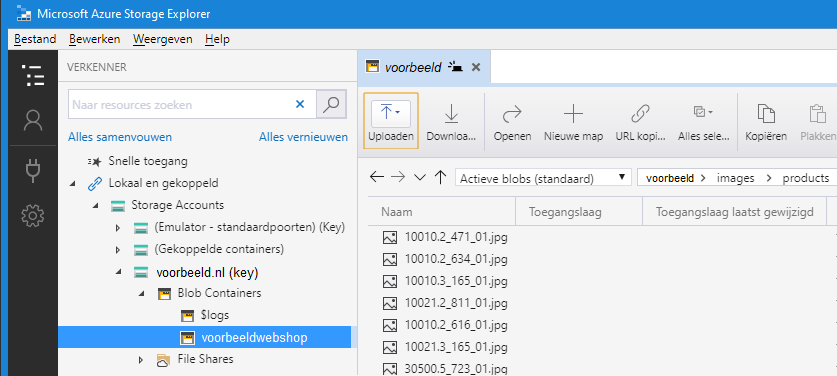The image size is (837, 376).
Task: Open the Actieve blobs (standaard) dropdown
Action: tap(543, 178)
